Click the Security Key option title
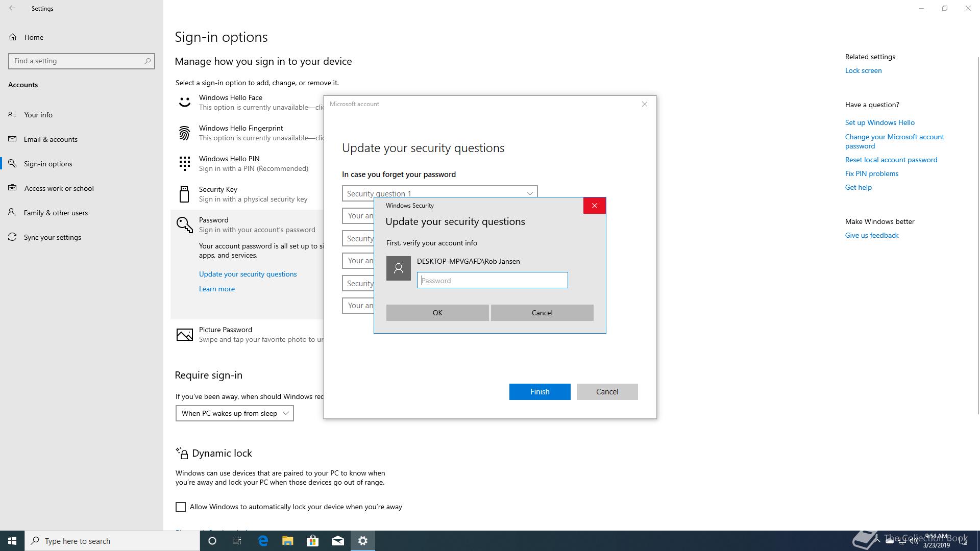This screenshot has height=551, width=980. coord(218,189)
